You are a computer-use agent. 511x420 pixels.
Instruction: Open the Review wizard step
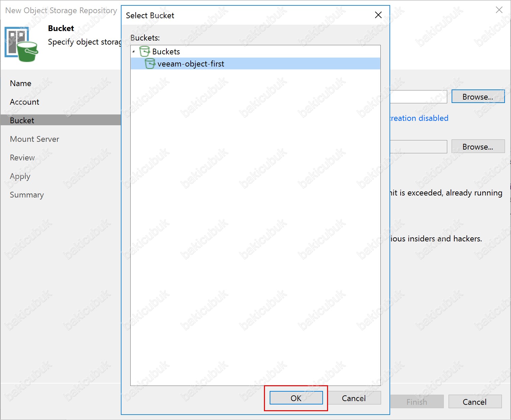click(22, 158)
